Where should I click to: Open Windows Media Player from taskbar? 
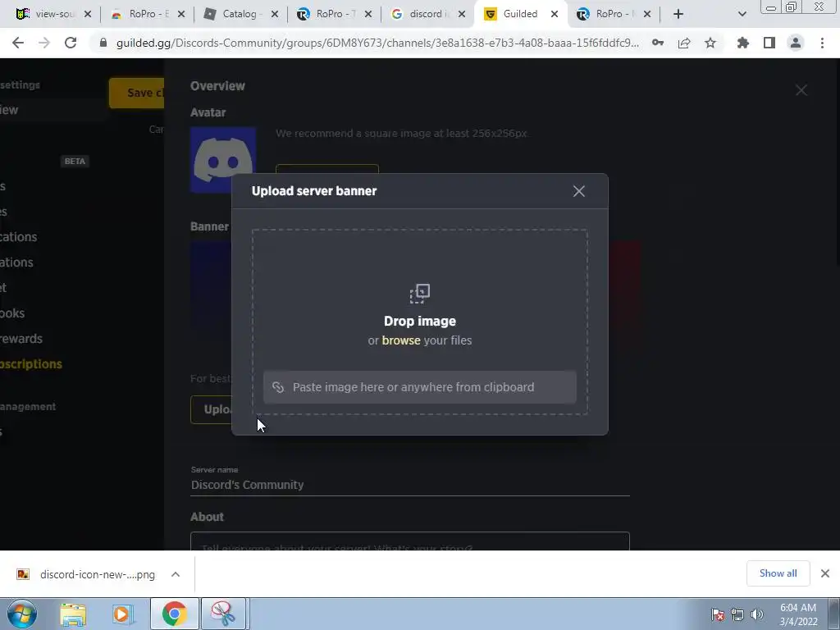(x=123, y=614)
